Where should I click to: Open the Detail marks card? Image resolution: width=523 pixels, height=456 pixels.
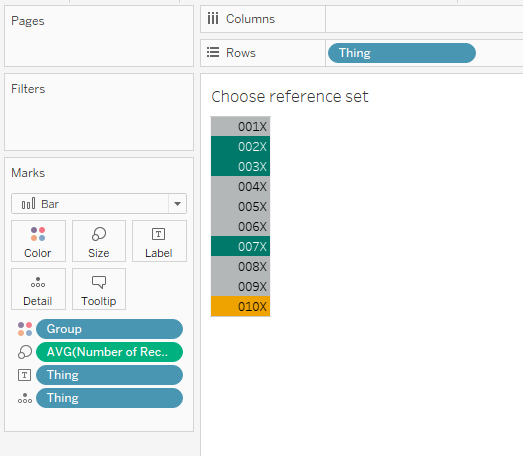38,289
